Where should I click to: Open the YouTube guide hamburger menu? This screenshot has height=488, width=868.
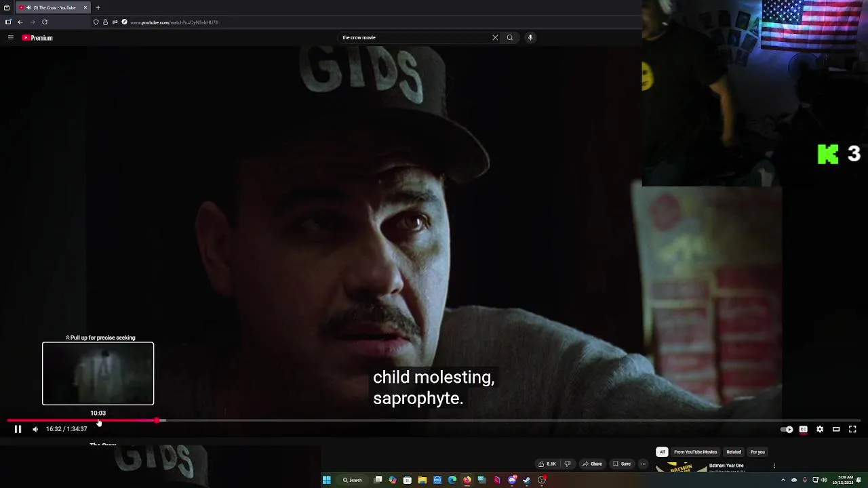point(10,38)
